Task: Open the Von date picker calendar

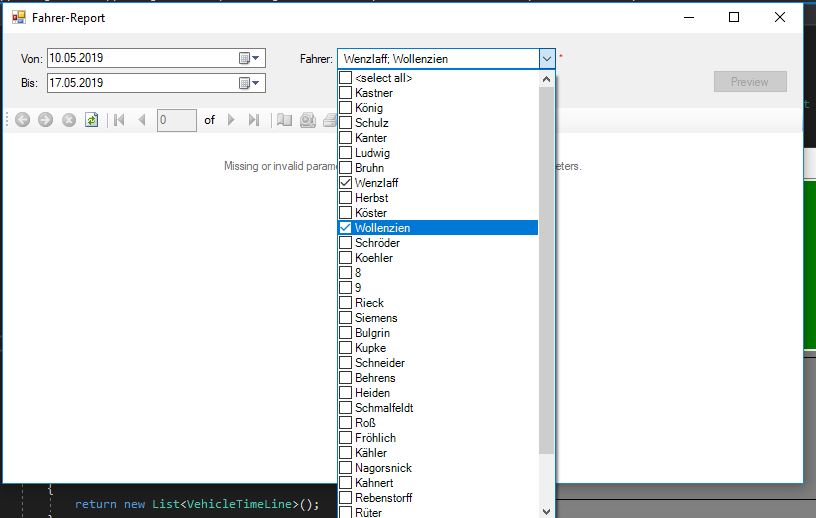Action: [249, 58]
